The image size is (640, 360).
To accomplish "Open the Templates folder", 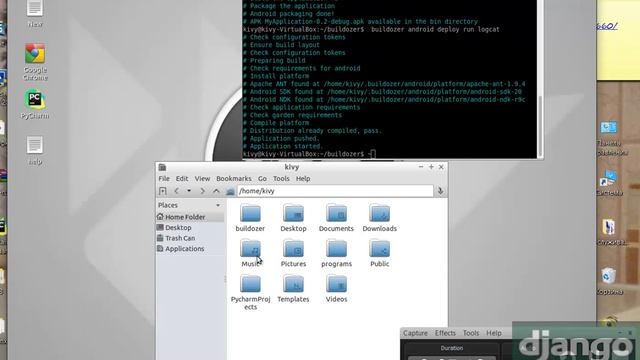I will pos(293,289).
